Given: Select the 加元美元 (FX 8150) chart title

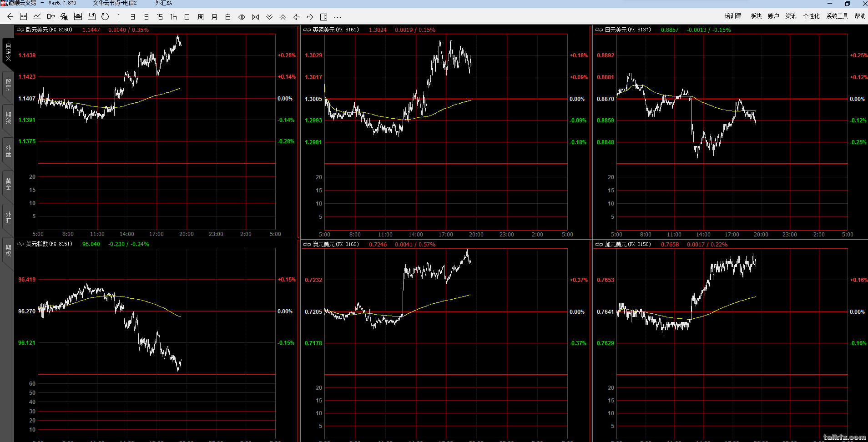Looking at the screenshot, I should click(x=628, y=245).
